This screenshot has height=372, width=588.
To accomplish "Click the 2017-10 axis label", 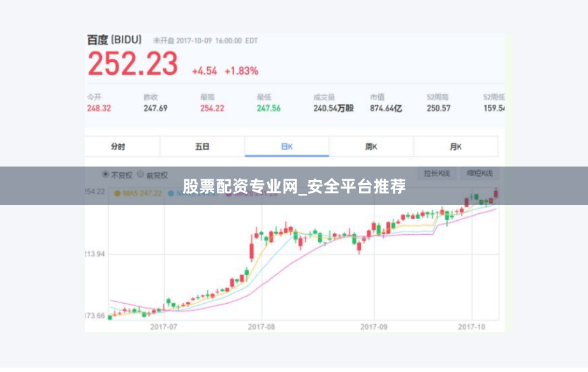I will 472,327.
